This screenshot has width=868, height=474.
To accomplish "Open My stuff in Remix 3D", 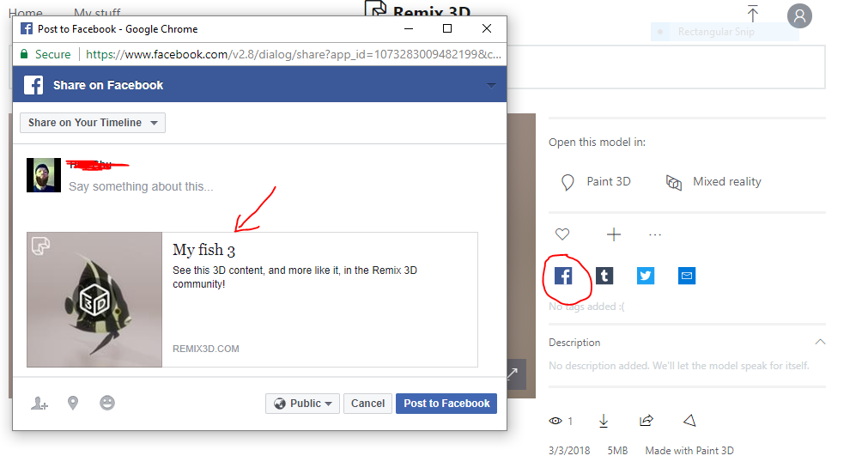I will click(97, 12).
